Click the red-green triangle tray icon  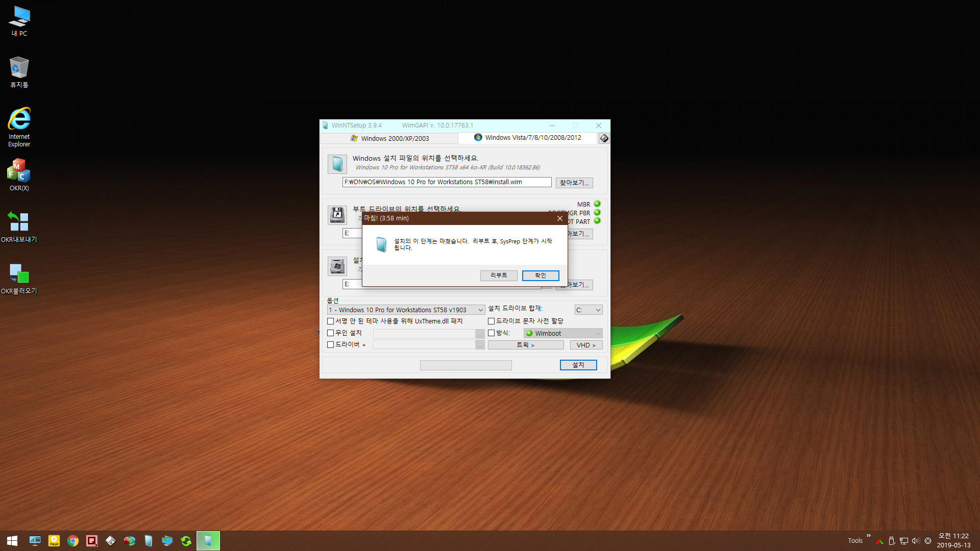[x=879, y=541]
